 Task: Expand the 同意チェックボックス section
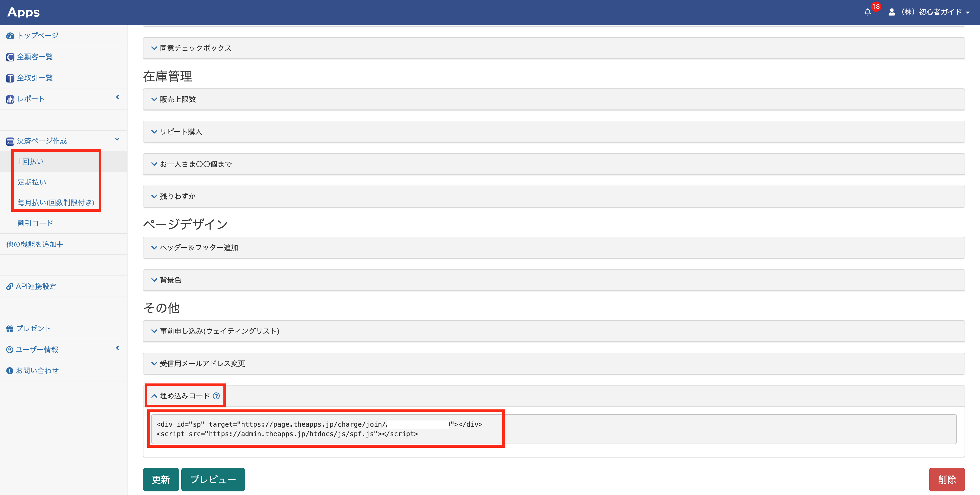(x=553, y=48)
